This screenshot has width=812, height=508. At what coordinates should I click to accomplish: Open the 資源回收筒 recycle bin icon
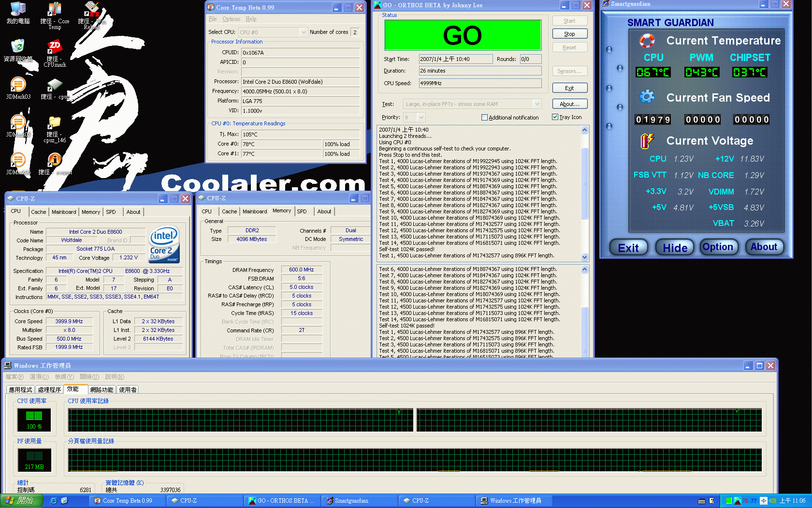click(x=18, y=51)
